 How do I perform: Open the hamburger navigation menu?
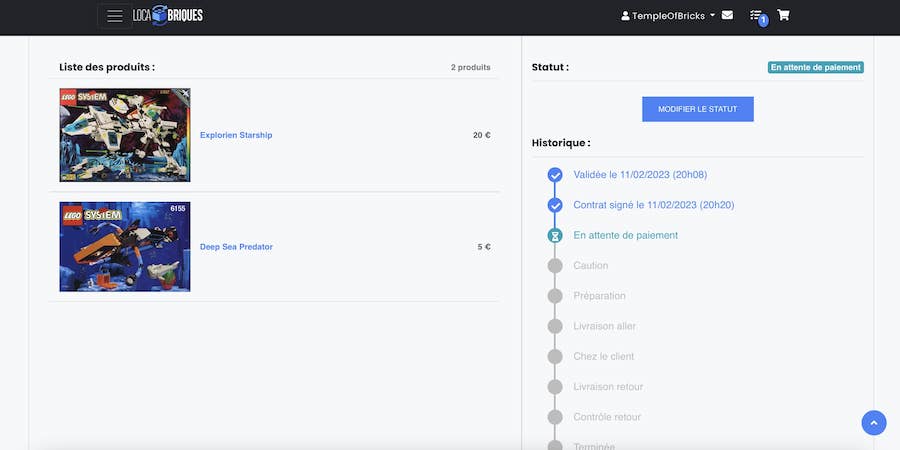click(115, 16)
